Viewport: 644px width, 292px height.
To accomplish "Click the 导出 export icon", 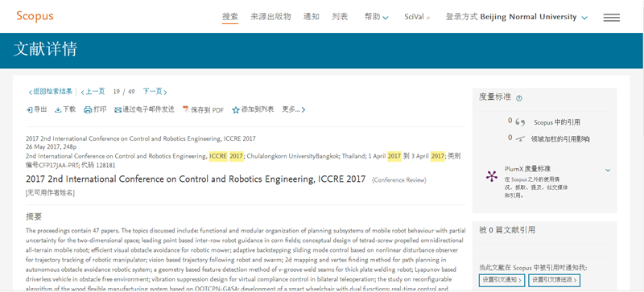I will tap(29, 109).
